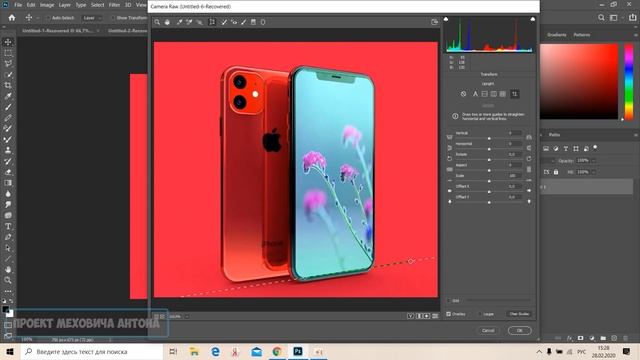Adjust the Vertical slider handle
This screenshot has height=360, width=640.
tap(489, 138)
